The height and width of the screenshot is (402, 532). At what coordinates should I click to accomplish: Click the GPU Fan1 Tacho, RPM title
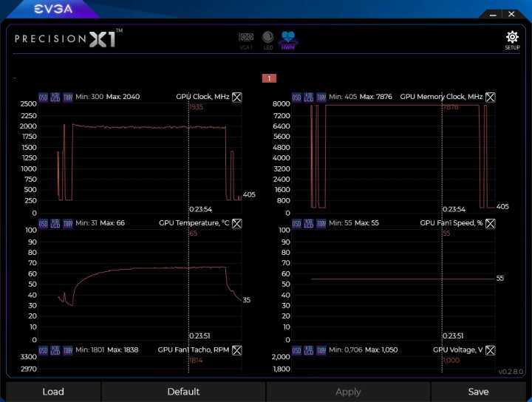click(194, 350)
